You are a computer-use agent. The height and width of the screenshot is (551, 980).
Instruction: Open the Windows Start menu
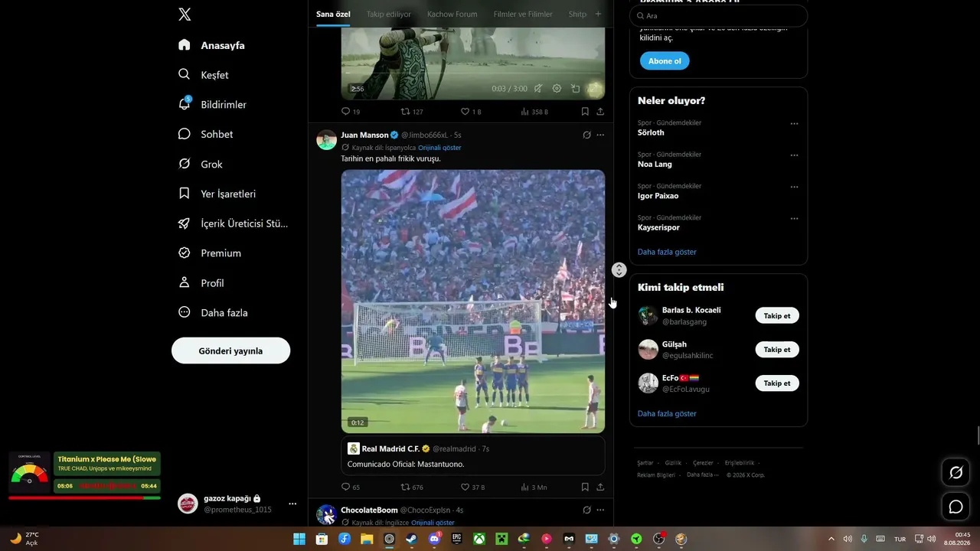(299, 539)
